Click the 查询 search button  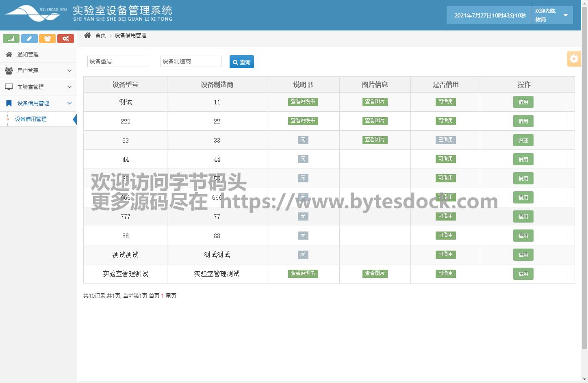click(x=241, y=62)
